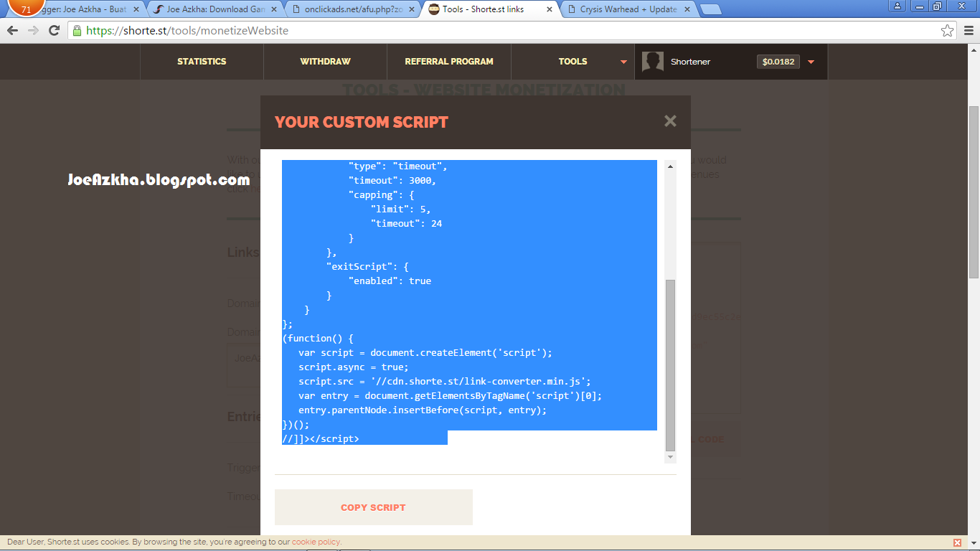Close the Blogger: Joe Azkha tab
Viewport: 980px width, 551px height.
(136, 9)
